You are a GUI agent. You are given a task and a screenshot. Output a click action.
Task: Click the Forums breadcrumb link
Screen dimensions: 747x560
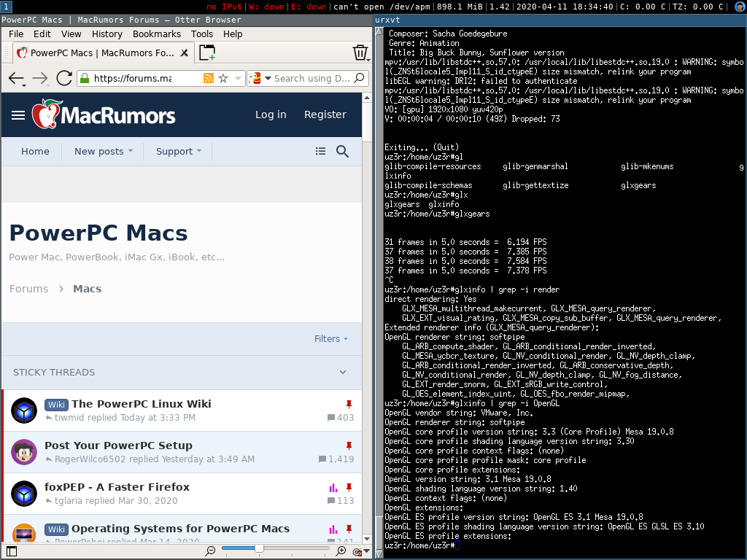29,289
